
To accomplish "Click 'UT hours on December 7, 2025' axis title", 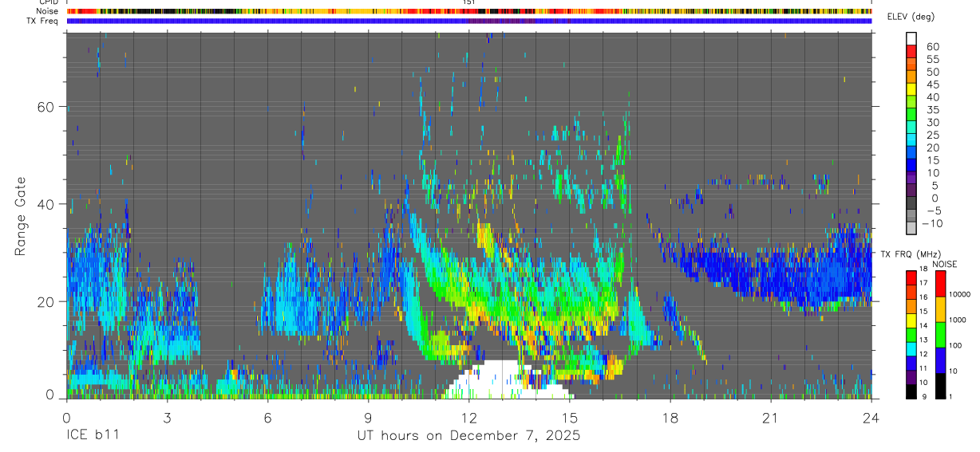I will (x=468, y=436).
